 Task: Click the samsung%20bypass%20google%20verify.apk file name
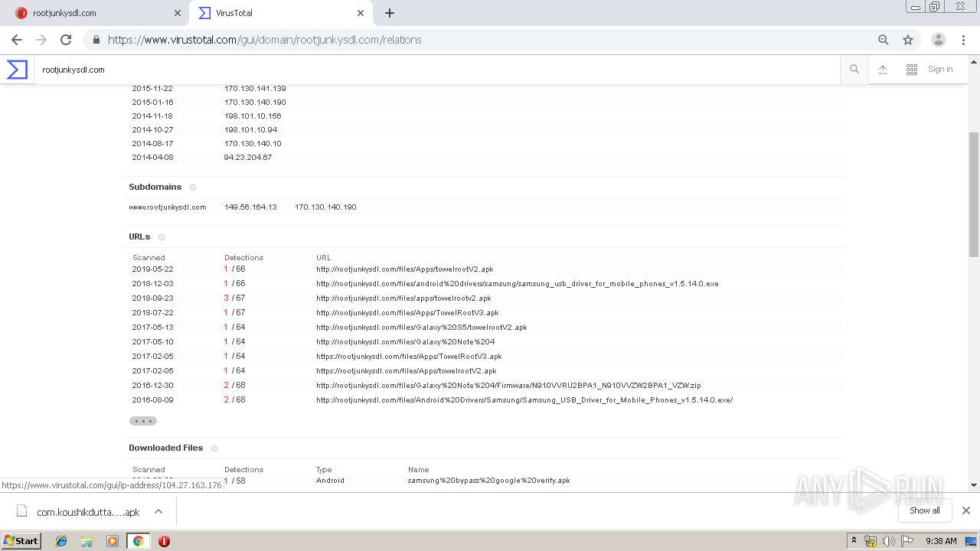pyautogui.click(x=489, y=481)
